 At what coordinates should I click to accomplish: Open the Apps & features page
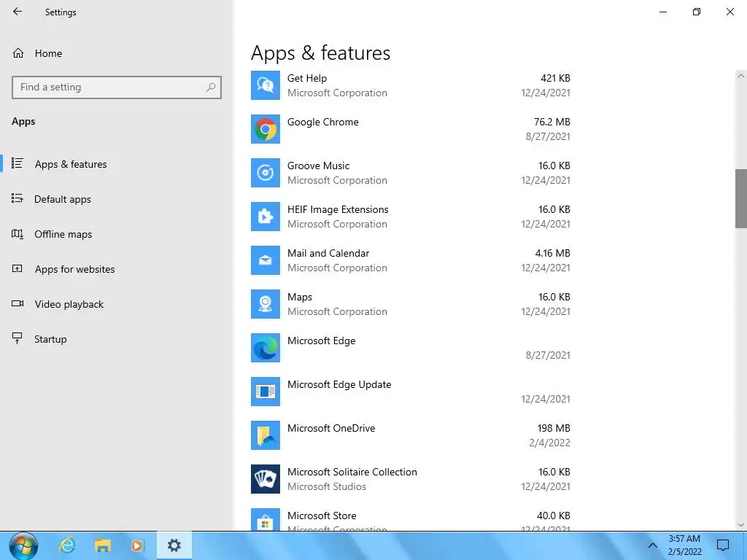pos(71,164)
